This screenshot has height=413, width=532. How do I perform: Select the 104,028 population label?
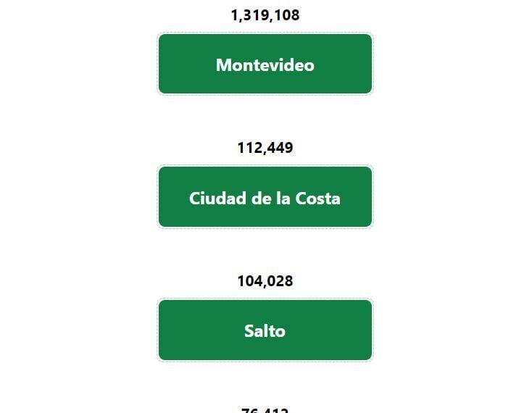click(x=265, y=281)
